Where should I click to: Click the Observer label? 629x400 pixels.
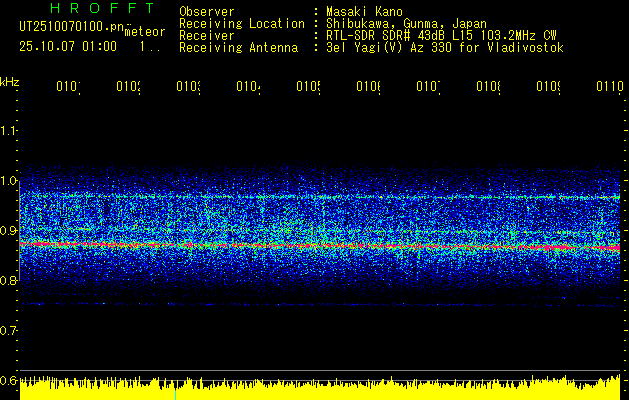point(207,12)
